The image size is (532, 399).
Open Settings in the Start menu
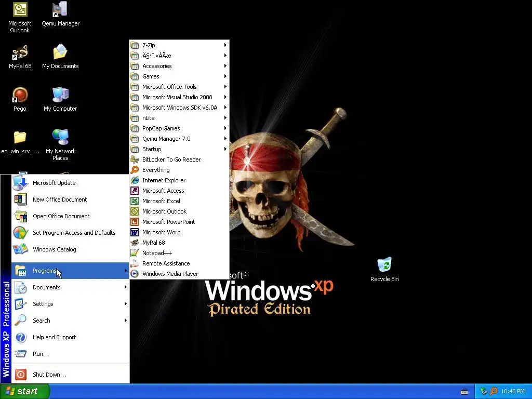(x=70, y=304)
